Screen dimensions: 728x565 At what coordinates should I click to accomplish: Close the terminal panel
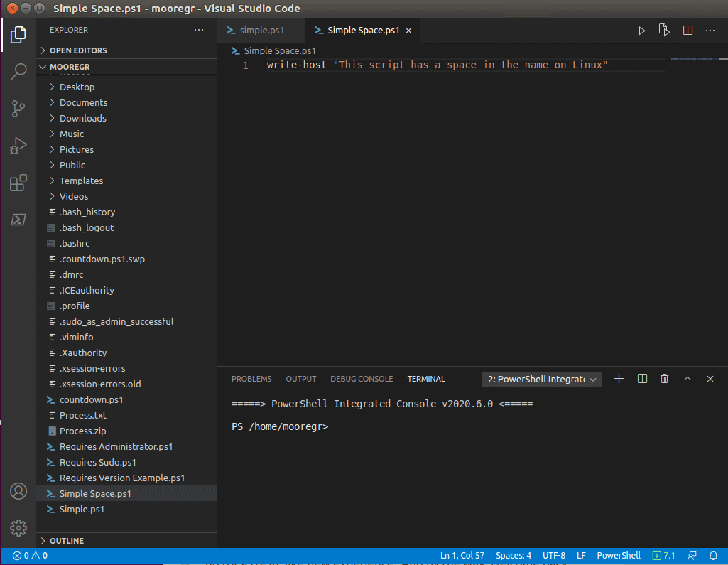click(x=710, y=379)
